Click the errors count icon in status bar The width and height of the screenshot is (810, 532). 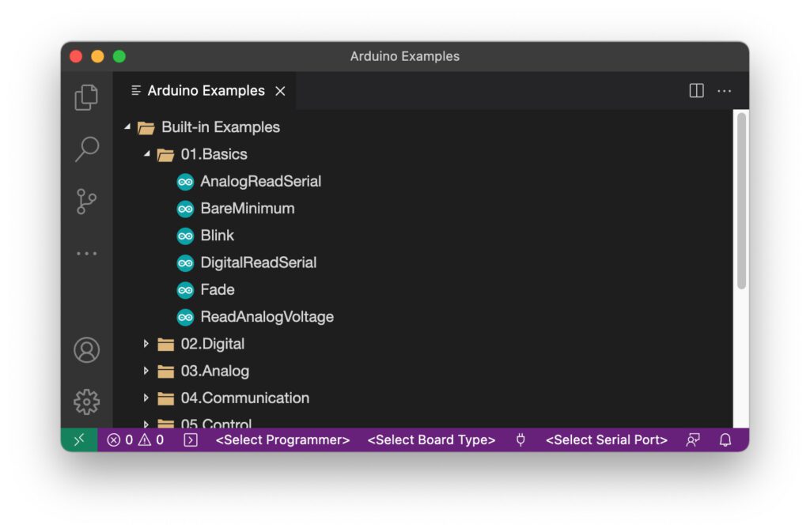click(114, 440)
